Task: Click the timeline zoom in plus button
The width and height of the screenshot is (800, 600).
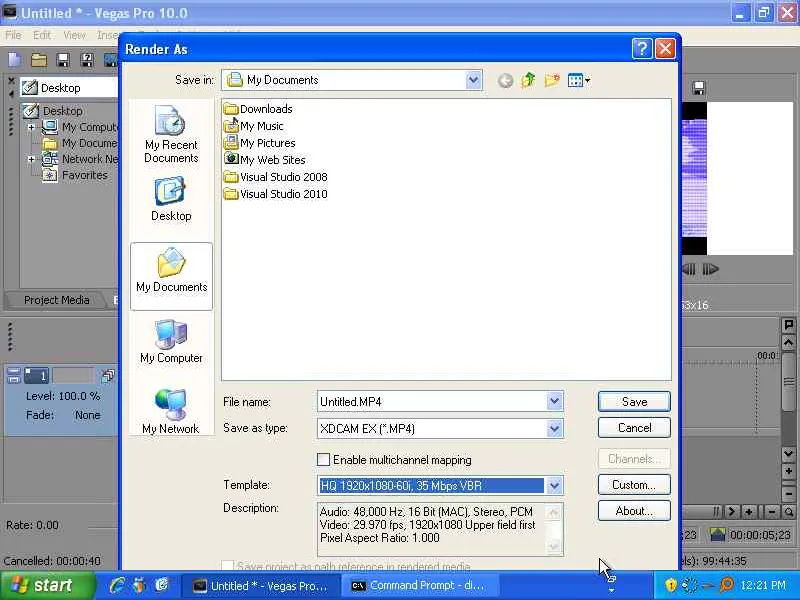Action: (749, 512)
